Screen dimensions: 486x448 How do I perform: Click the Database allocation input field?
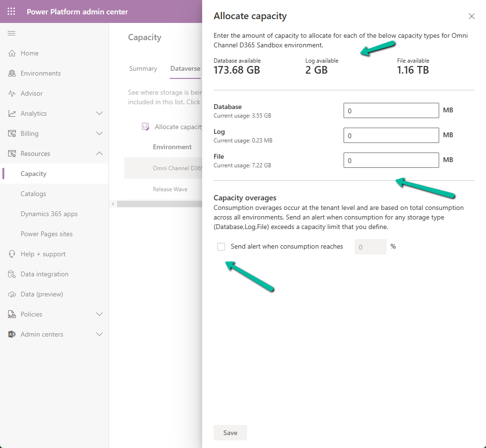(x=391, y=110)
